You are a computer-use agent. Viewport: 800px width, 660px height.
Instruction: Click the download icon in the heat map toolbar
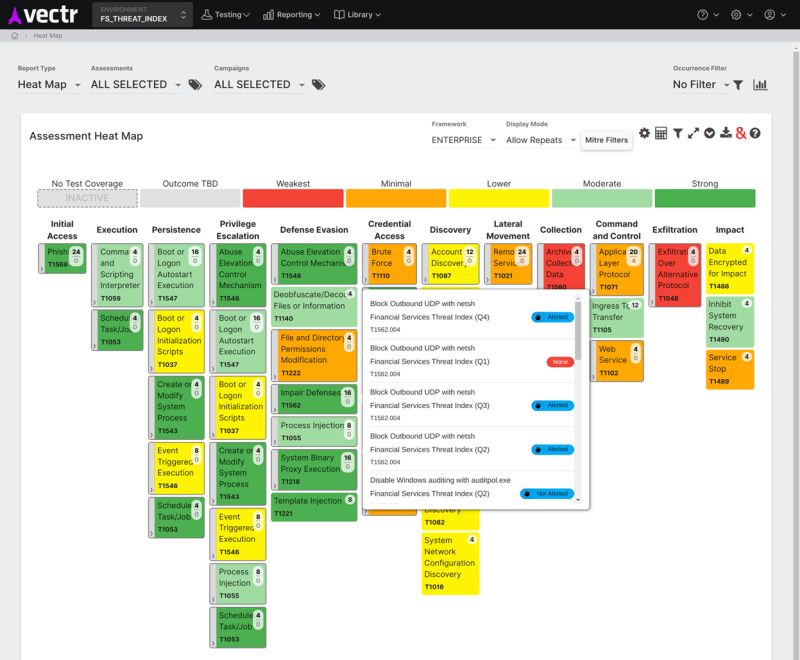pos(726,131)
